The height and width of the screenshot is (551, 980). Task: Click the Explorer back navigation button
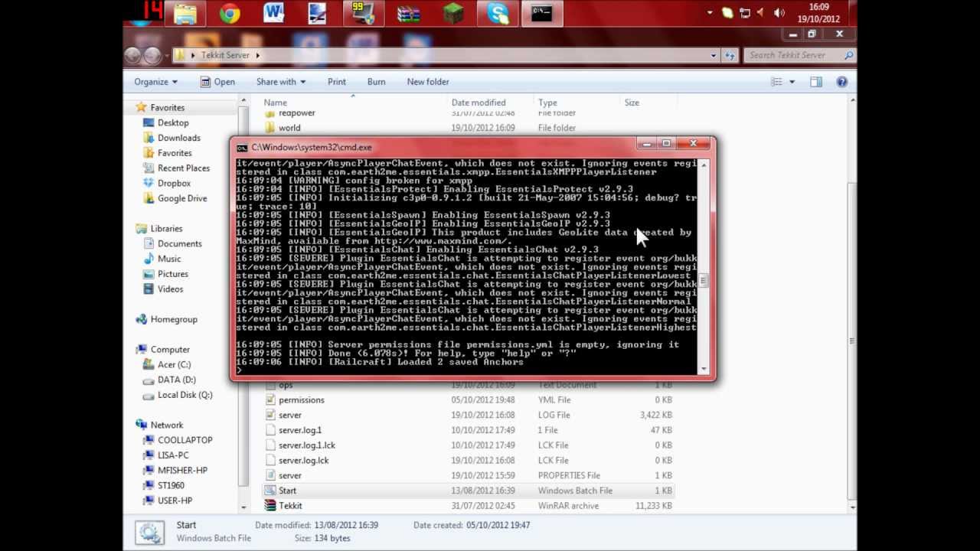pyautogui.click(x=132, y=55)
